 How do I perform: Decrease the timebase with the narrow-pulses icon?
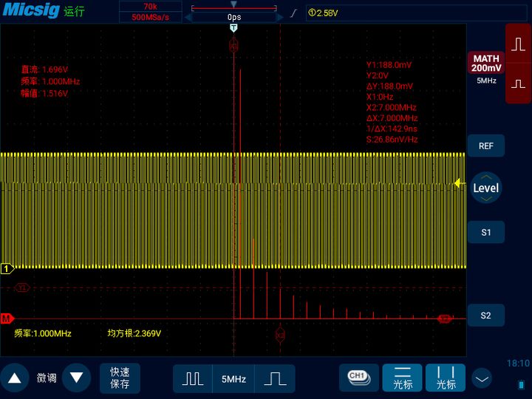tap(193, 379)
